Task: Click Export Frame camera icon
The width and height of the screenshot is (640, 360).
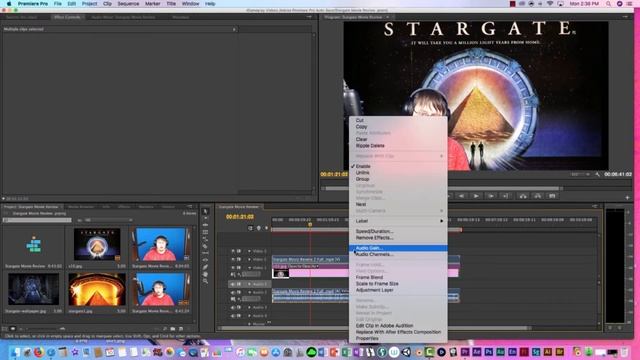Action: click(x=552, y=196)
